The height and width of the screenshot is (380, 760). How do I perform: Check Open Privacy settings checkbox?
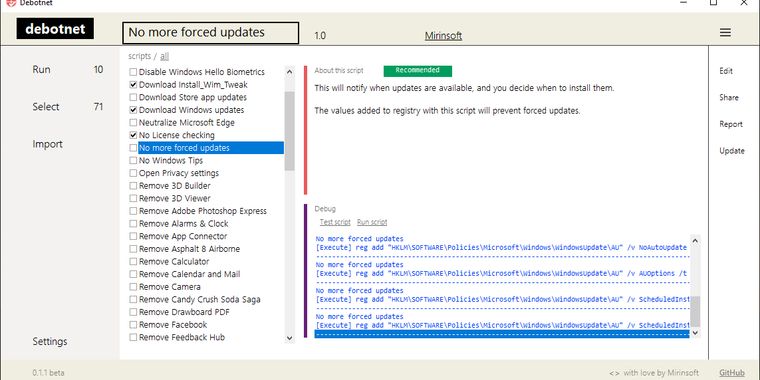coord(133,173)
